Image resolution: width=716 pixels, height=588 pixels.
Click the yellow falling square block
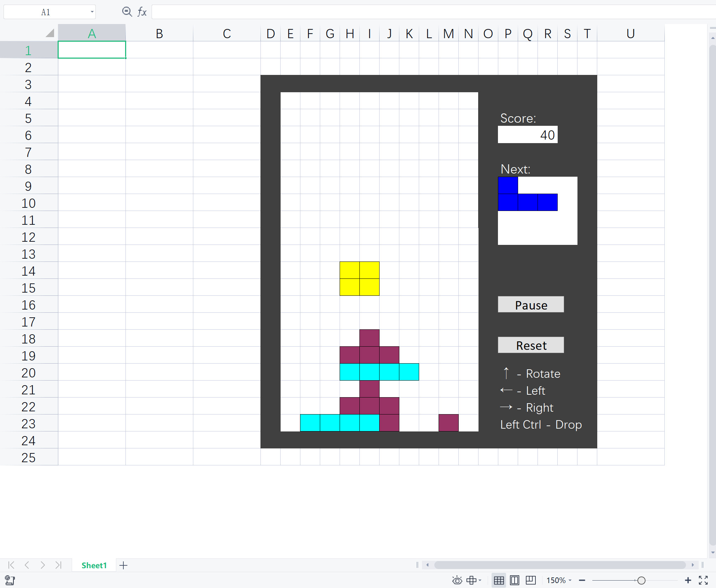point(359,279)
